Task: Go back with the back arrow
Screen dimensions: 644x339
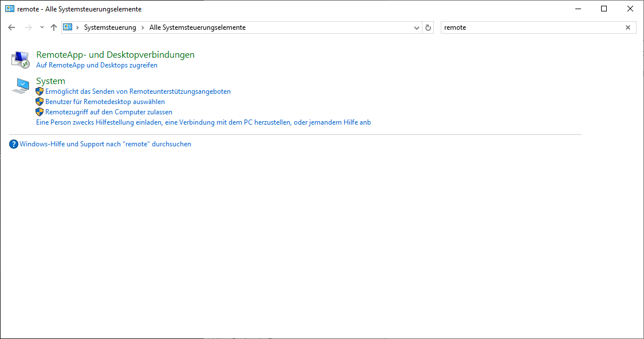Action: pyautogui.click(x=11, y=27)
